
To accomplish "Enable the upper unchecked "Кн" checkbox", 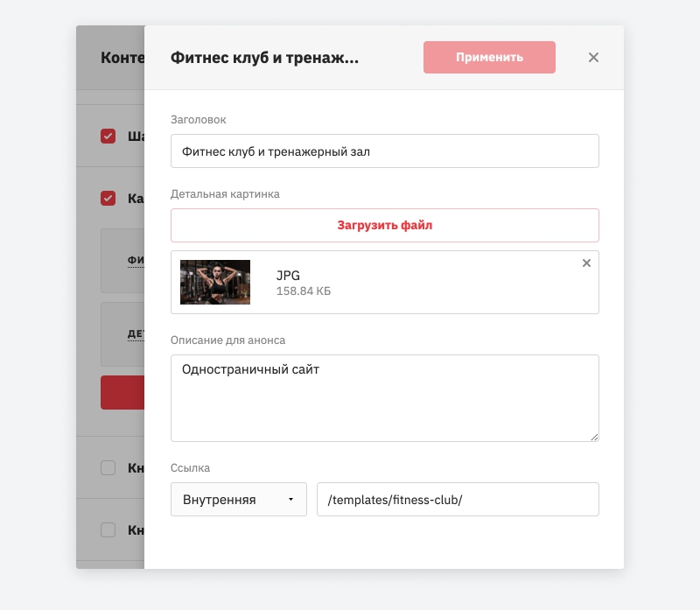I will 108,468.
